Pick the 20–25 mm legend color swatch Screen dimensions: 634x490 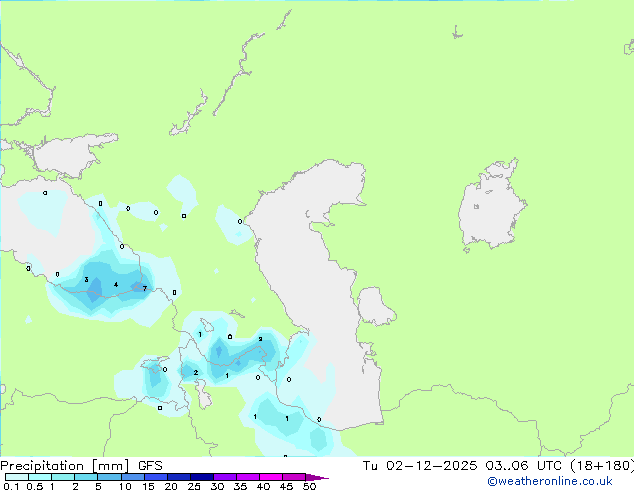(x=179, y=477)
